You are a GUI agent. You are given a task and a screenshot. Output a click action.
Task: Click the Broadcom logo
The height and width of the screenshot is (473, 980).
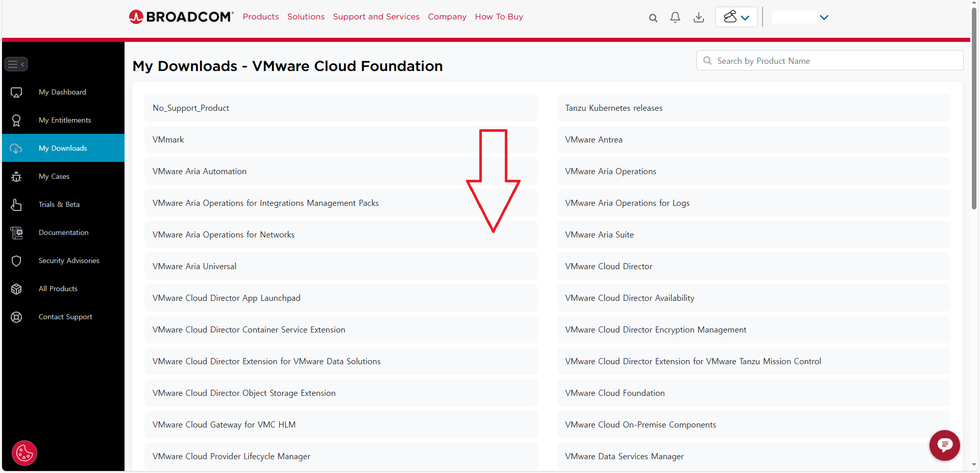tap(181, 17)
